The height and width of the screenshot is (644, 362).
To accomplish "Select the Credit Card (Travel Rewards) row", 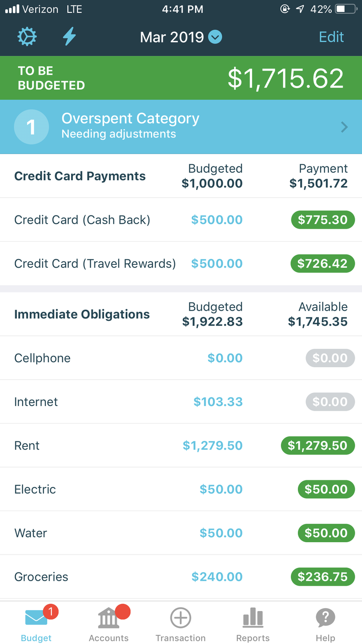I will click(95, 264).
